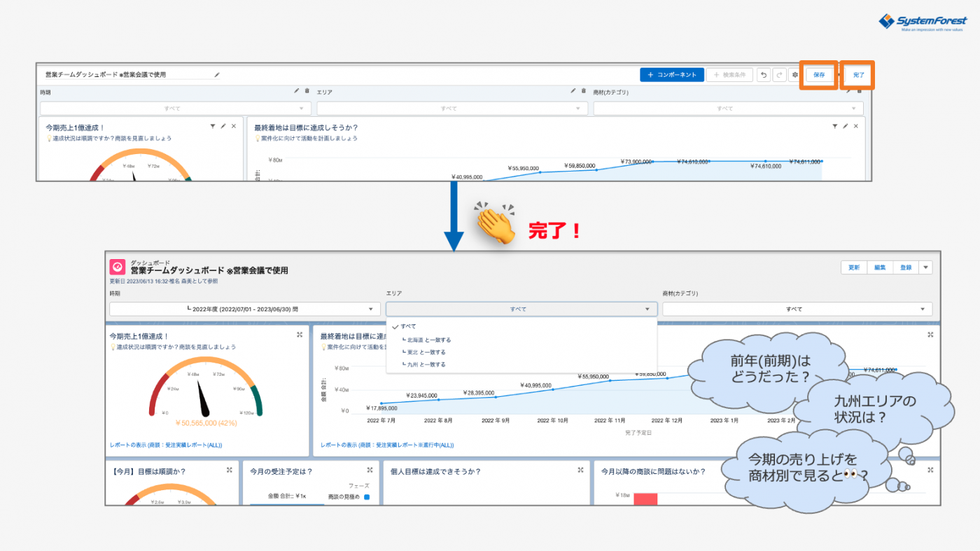Click the filter icon on the editor 最終着地は目標に達成しそうか？ widget
The image size is (980, 551).
pos(834,126)
